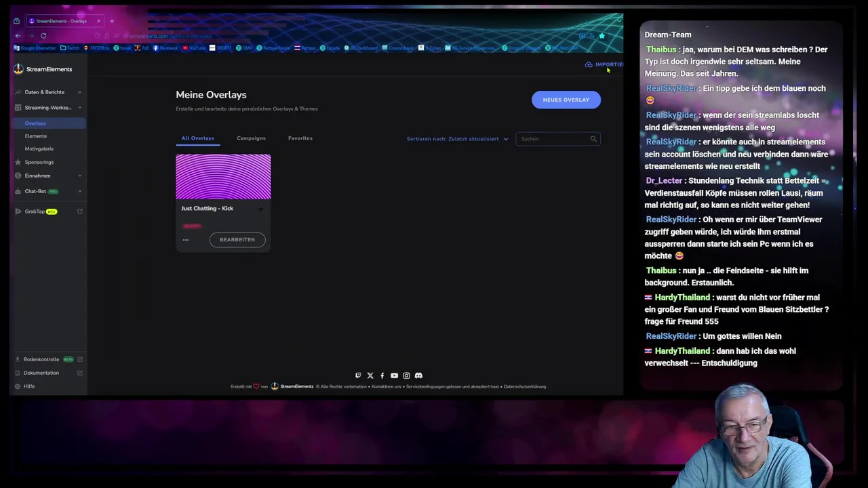
Task: Click the GrabTap play icon
Action: click(18, 211)
